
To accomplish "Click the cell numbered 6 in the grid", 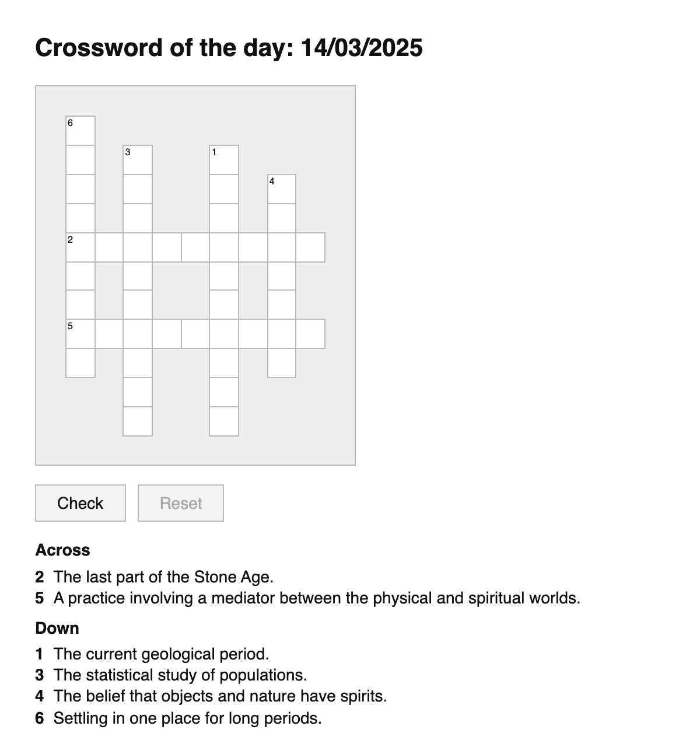I will [80, 130].
